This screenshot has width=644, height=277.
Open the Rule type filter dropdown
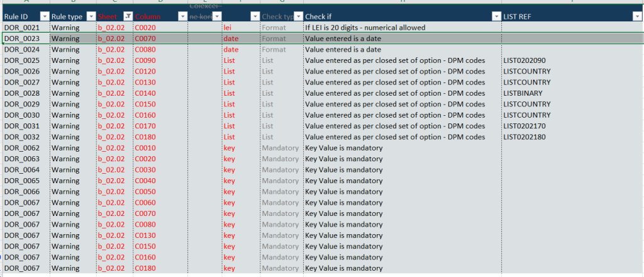(91, 16)
